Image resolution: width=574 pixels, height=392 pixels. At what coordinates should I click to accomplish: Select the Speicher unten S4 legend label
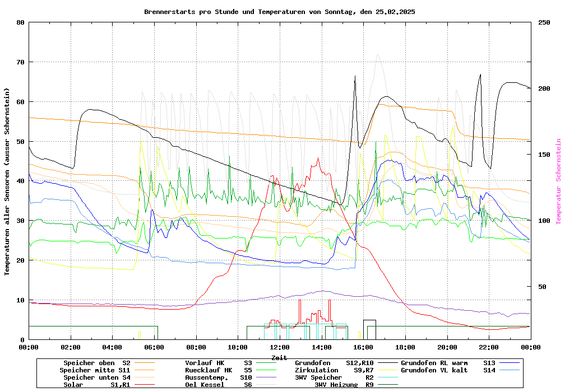(x=95, y=377)
